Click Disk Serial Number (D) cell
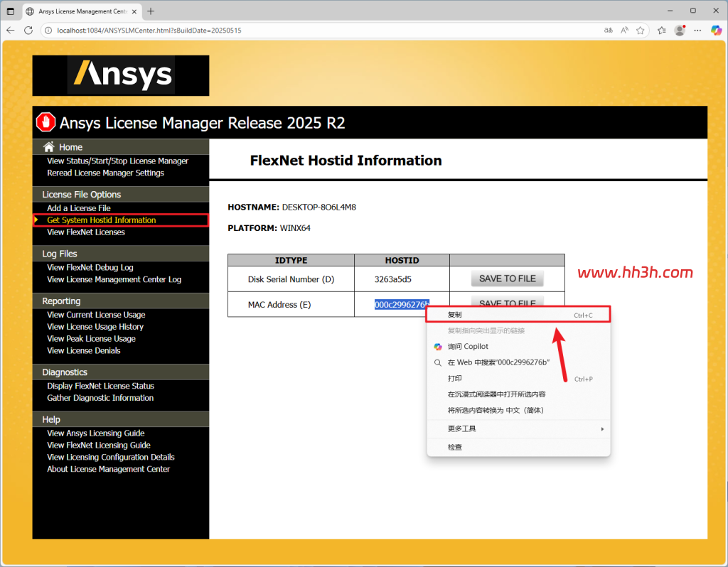Viewport: 728px width, 567px height. [291, 279]
